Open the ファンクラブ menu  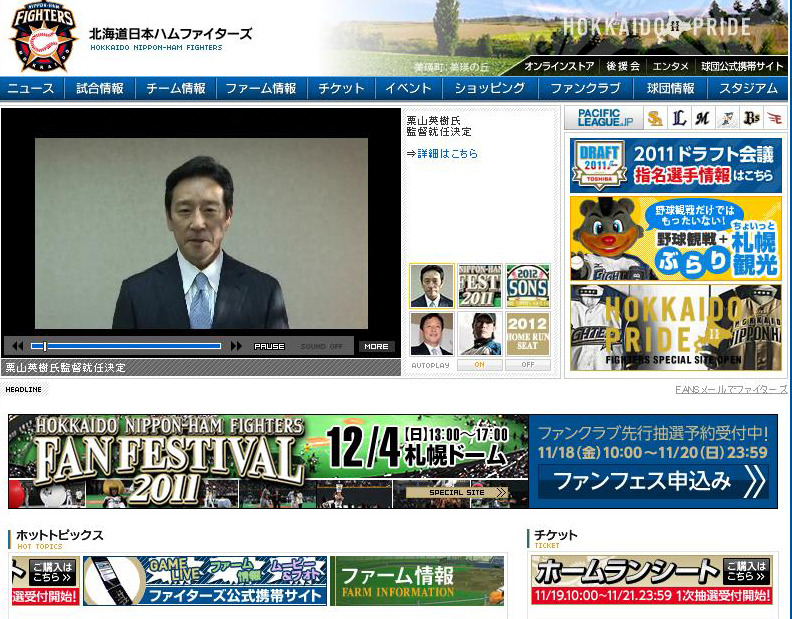[x=586, y=88]
